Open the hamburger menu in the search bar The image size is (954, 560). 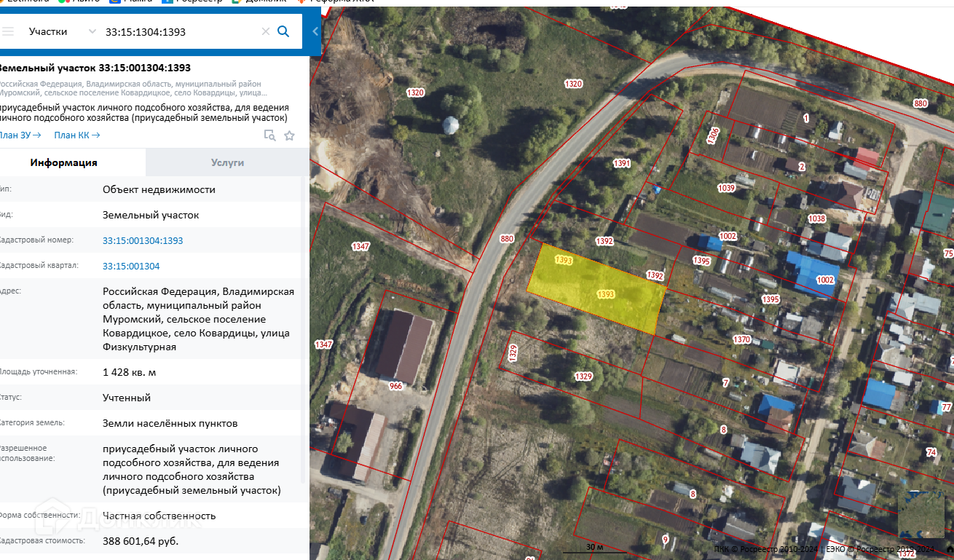8,31
